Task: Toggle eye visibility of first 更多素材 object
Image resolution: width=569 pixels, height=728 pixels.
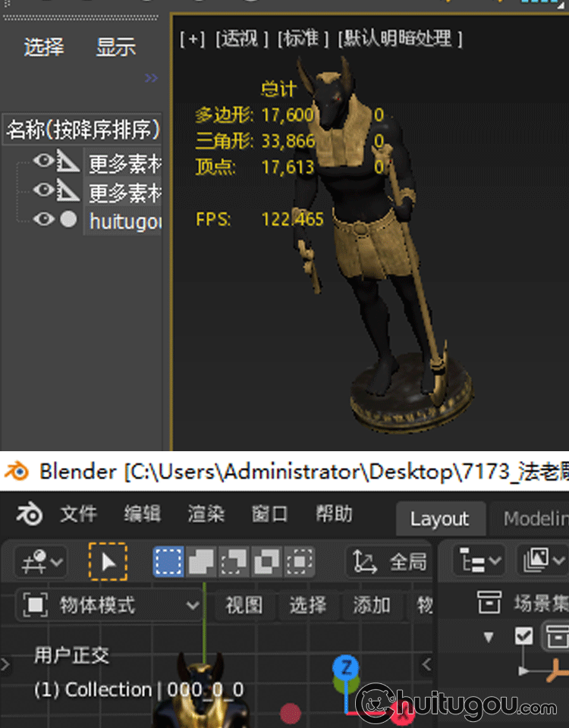Action: [x=44, y=161]
